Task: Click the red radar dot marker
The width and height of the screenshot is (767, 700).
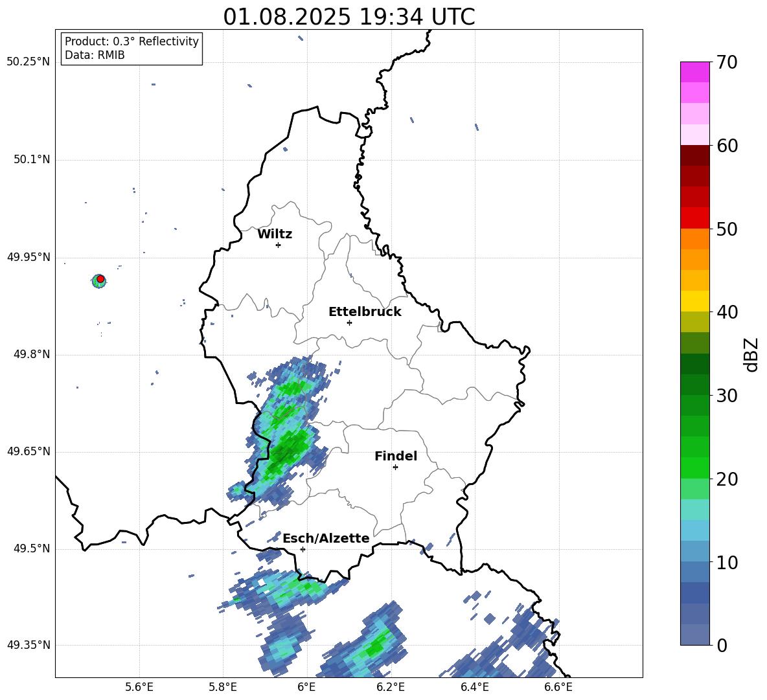Action: click(100, 279)
